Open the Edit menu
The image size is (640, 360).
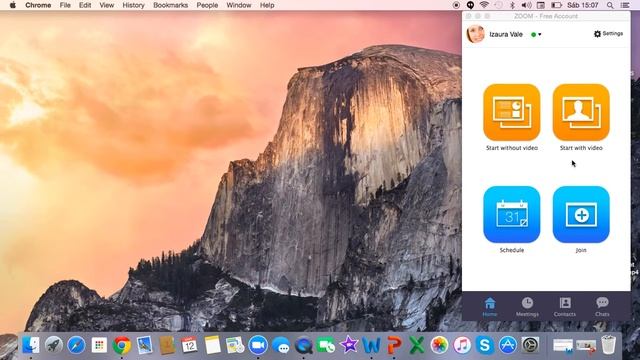(x=85, y=5)
